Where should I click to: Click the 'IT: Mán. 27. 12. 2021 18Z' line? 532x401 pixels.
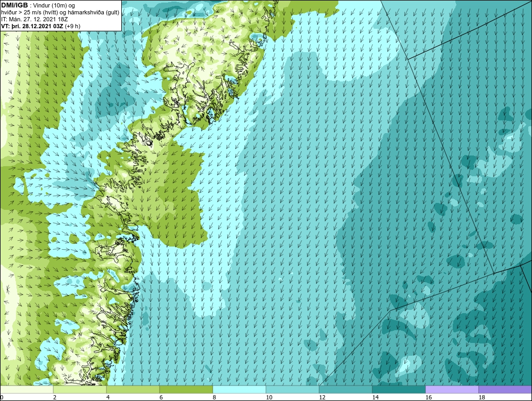click(35, 19)
